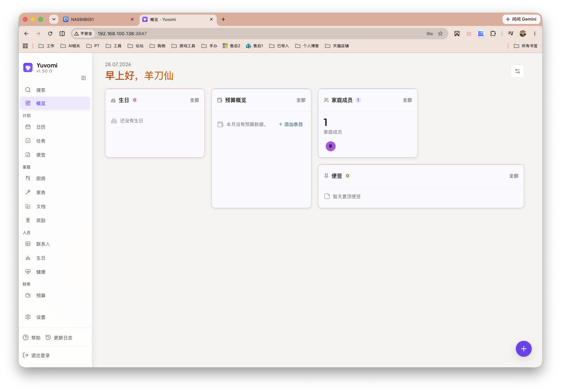The image size is (561, 392).
Task: Open the tab search dropdown arrow
Action: tap(54, 19)
